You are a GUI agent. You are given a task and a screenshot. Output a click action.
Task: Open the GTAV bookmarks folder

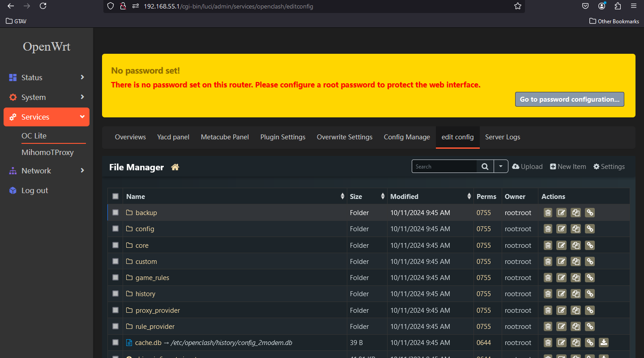click(16, 21)
